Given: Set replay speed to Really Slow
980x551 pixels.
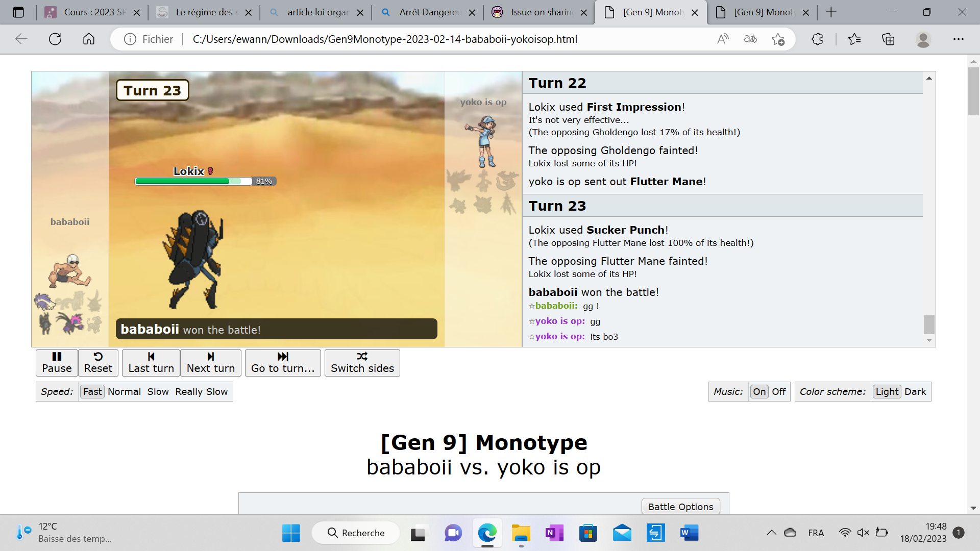Looking at the screenshot, I should 201,392.
